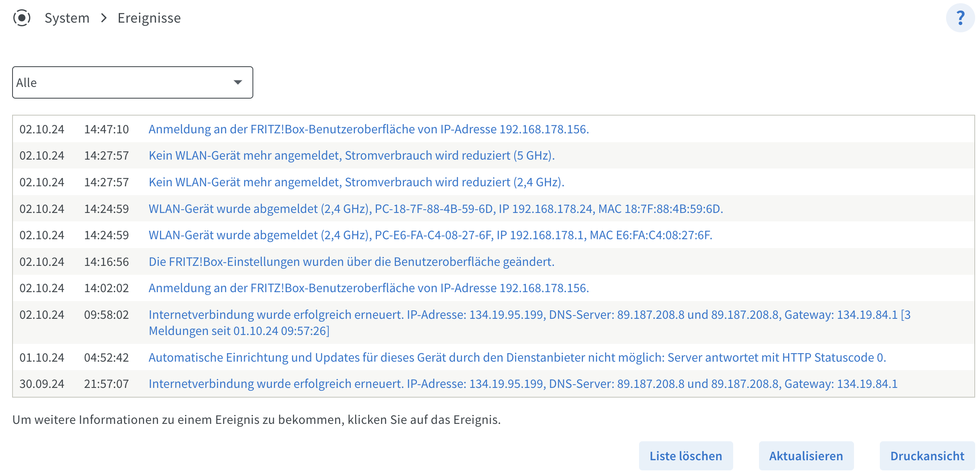This screenshot has width=980, height=476.
Task: Open the Druckansicht print view
Action: coord(927,456)
